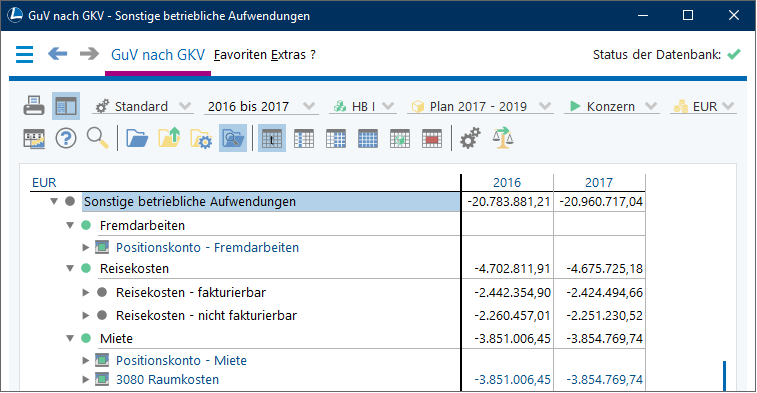Select Reisekosten - nicht fakturierbar label
Viewport: 757px width, 393px height.
[206, 316]
